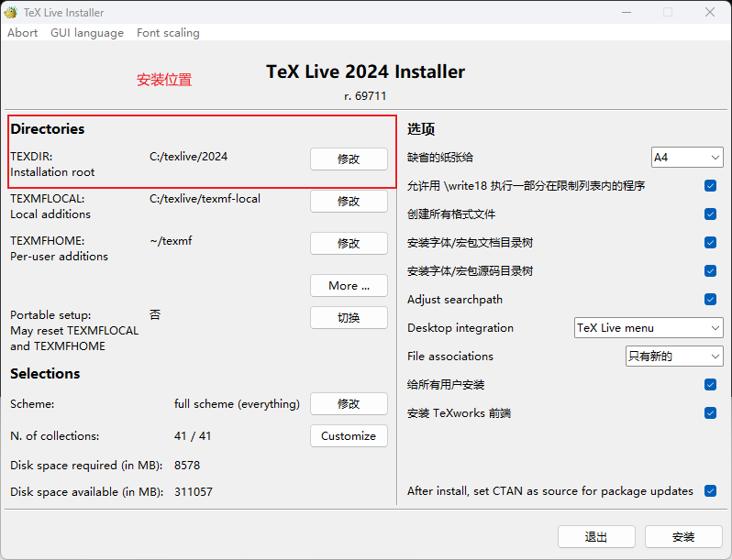
Task: Click the TeX Live 2024 Installer heading
Action: (x=365, y=71)
